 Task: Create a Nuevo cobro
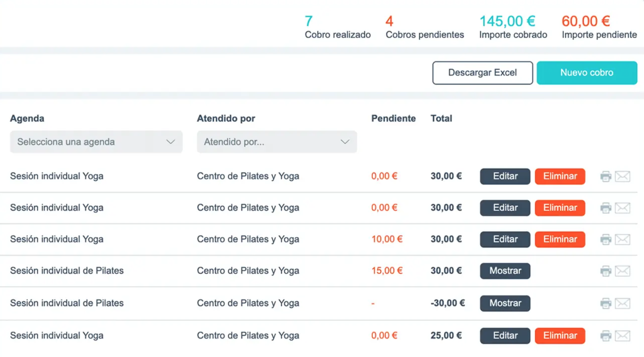coord(587,73)
